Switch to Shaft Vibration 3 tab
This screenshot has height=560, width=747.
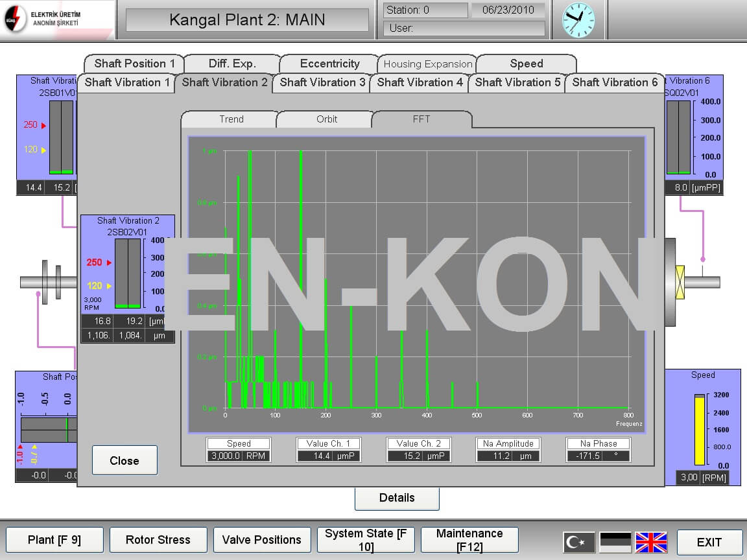(322, 82)
